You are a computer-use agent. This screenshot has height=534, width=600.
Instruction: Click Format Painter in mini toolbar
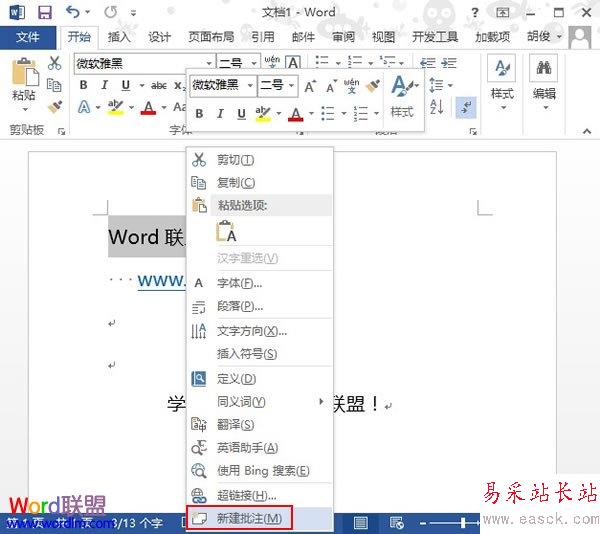coord(373,86)
